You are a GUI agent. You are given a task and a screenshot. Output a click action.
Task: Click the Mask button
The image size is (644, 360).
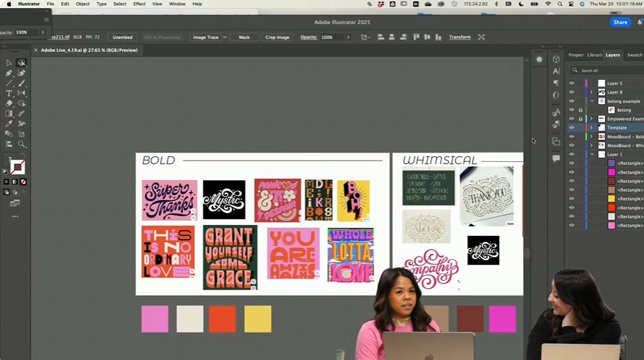tap(244, 37)
